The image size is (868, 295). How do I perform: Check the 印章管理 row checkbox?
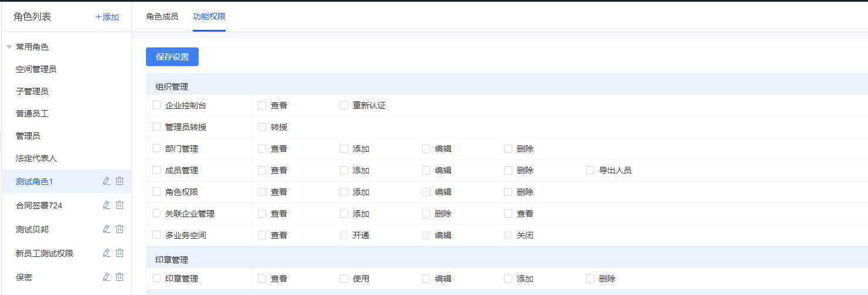(156, 279)
